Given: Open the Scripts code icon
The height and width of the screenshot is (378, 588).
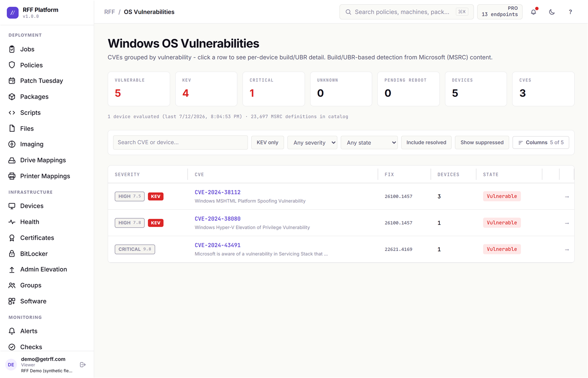Looking at the screenshot, I should (x=12, y=113).
